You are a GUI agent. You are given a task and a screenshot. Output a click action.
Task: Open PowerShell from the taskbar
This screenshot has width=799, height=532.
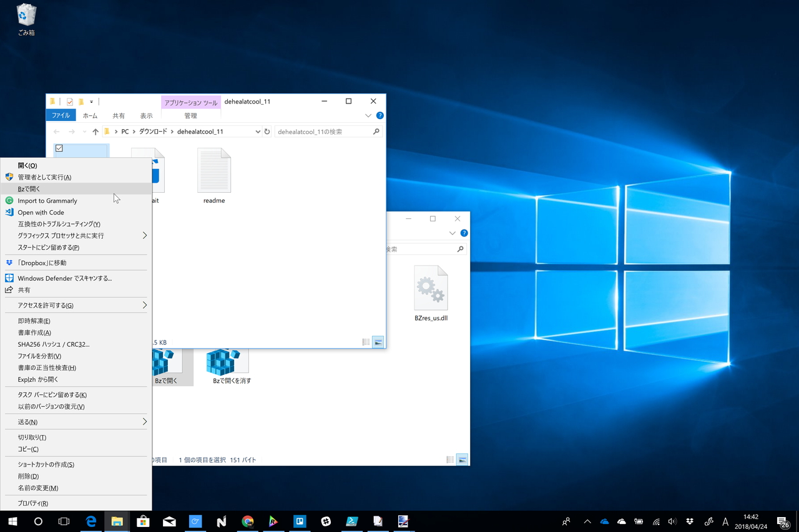(x=352, y=521)
